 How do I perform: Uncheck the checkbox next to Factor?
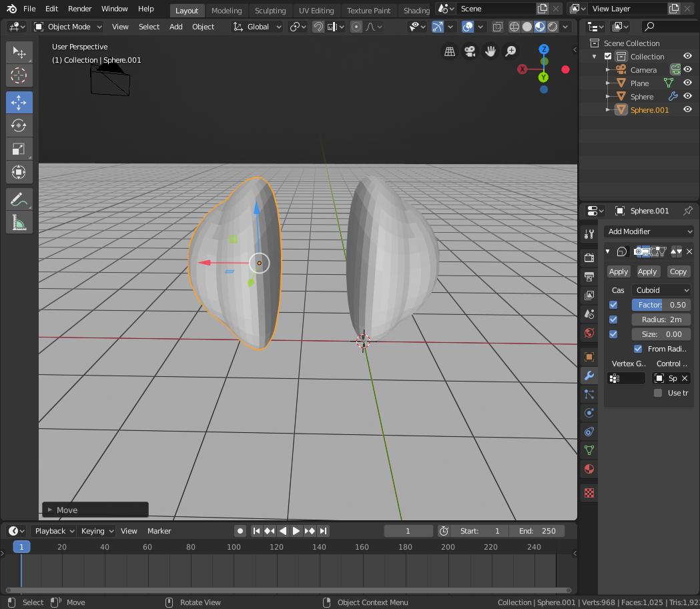(613, 305)
